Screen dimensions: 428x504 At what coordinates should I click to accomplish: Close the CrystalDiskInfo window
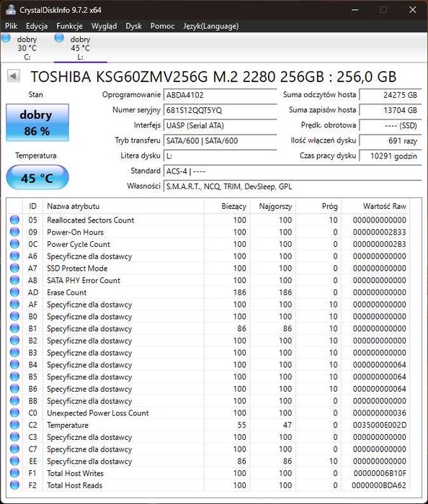(x=413, y=10)
